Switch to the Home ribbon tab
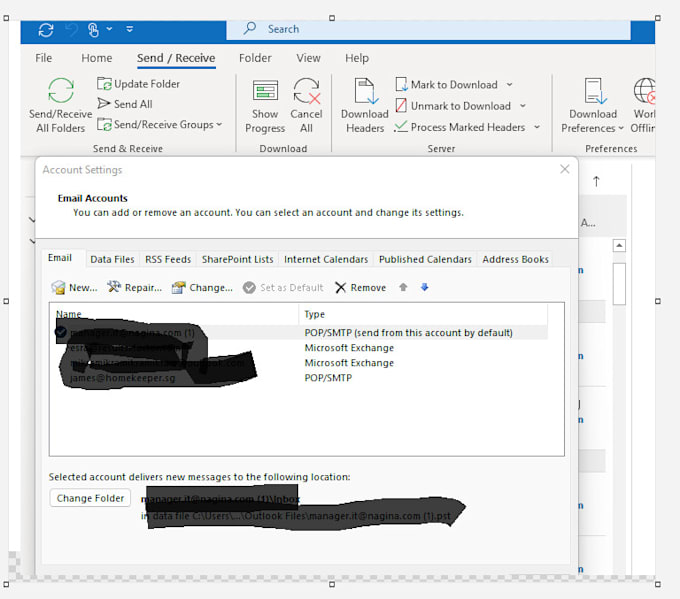 (97, 58)
